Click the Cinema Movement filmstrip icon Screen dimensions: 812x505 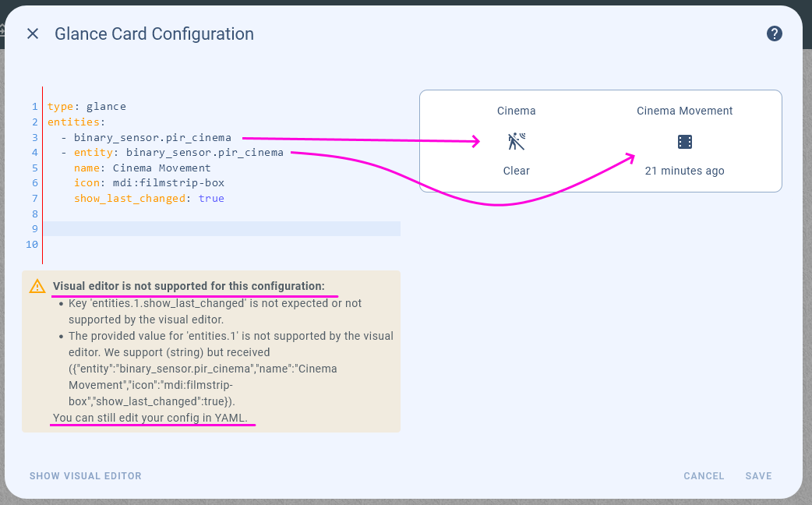click(x=684, y=141)
